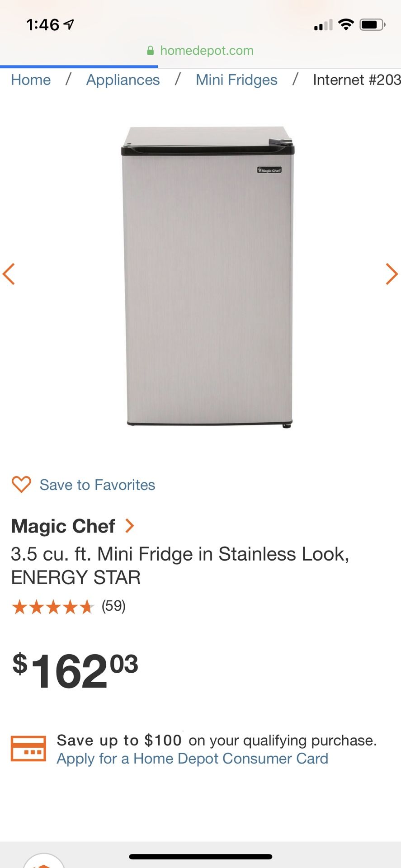Tap the mini fridge product image
This screenshot has width=401, height=868.
pyautogui.click(x=208, y=277)
